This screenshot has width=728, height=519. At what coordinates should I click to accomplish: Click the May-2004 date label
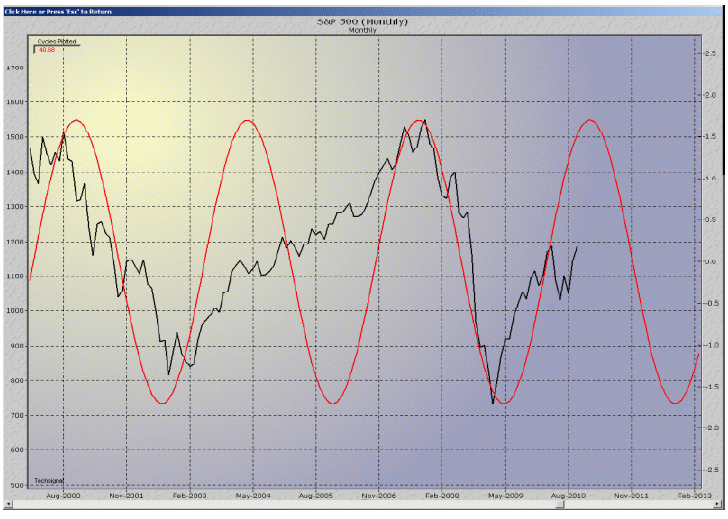click(x=253, y=494)
